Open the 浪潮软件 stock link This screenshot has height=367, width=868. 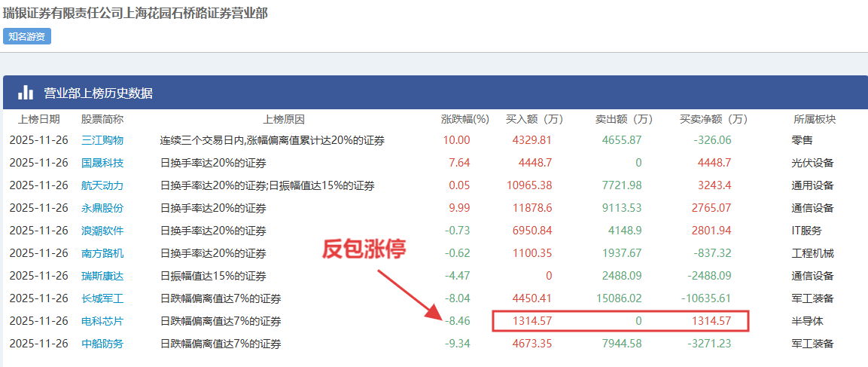102,231
